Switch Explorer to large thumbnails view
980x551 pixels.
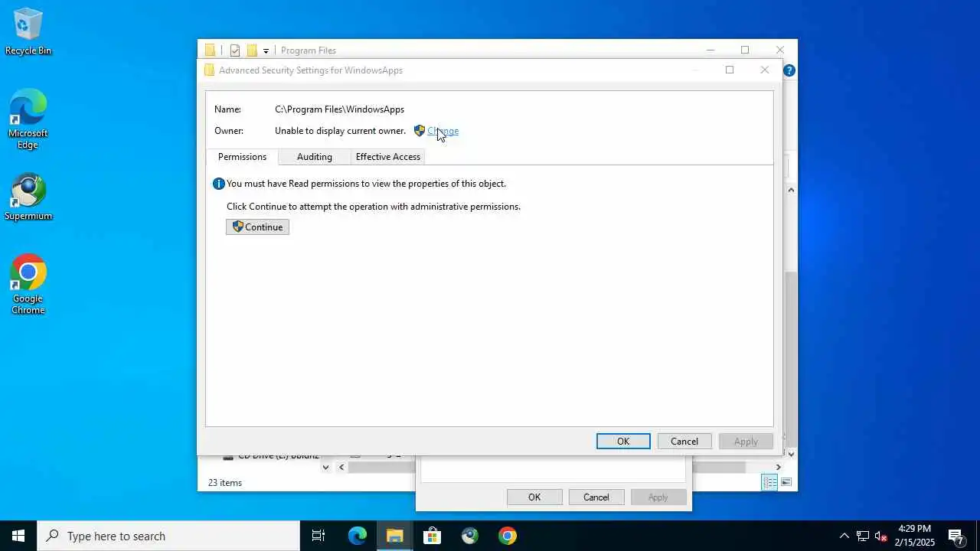coord(786,482)
